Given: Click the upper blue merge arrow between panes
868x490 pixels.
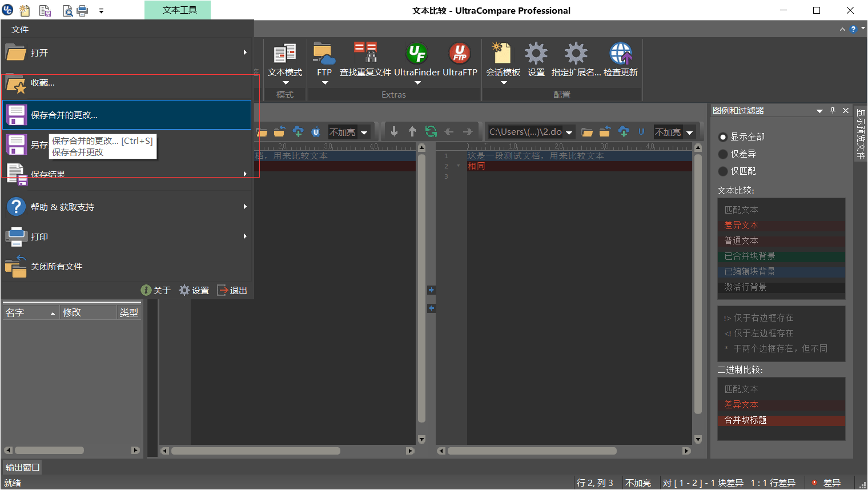Looking at the screenshot, I should click(x=431, y=290).
